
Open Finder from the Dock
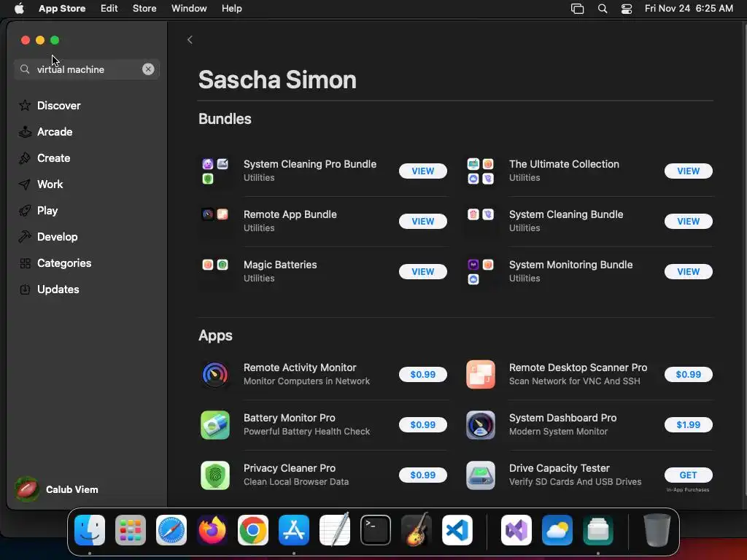[x=90, y=529]
